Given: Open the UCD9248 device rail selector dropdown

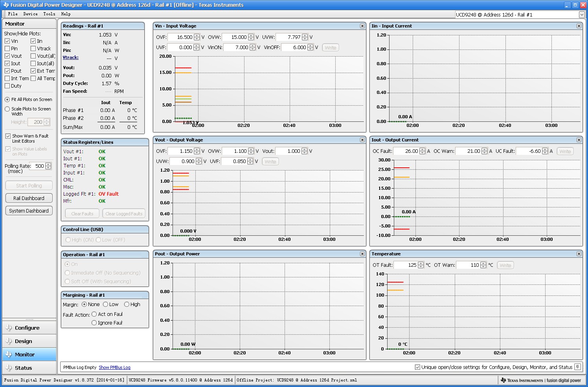Looking at the screenshot, I should pyautogui.click(x=582, y=15).
